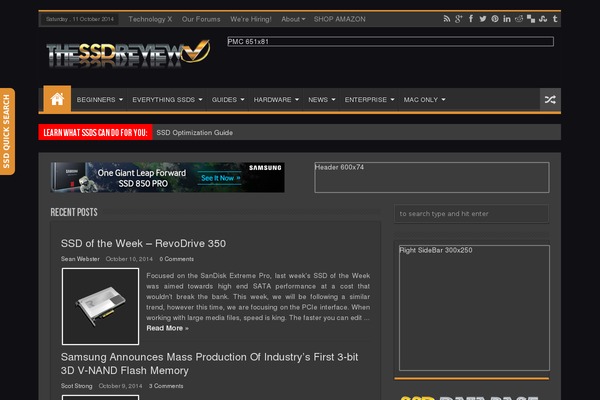Click October 10, 2014 post date

click(129, 259)
